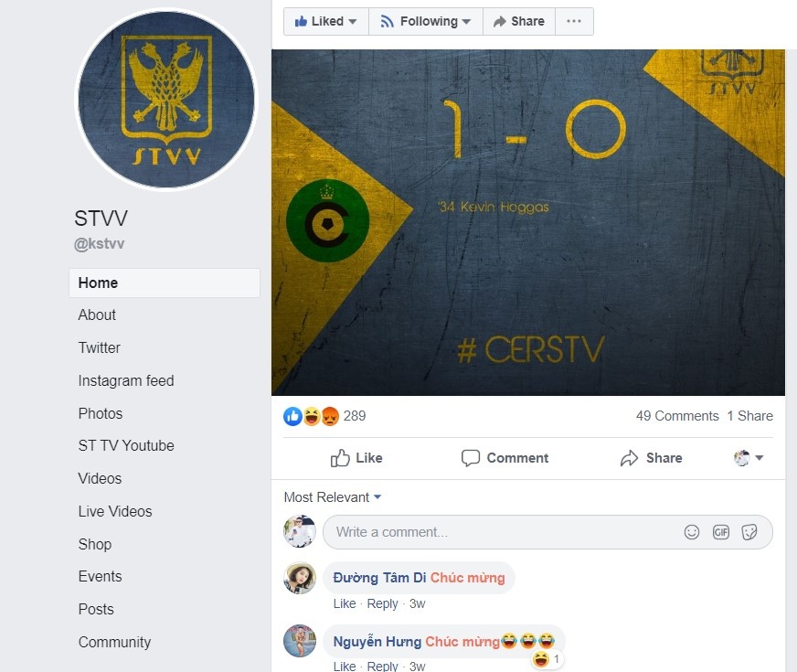Click the STVV profile picture logo
797x672 pixels.
click(166, 99)
